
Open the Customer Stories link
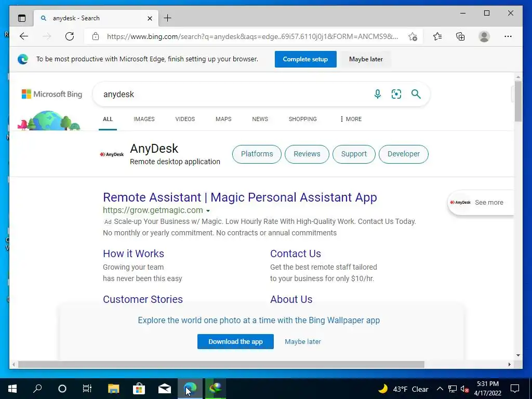point(143,299)
